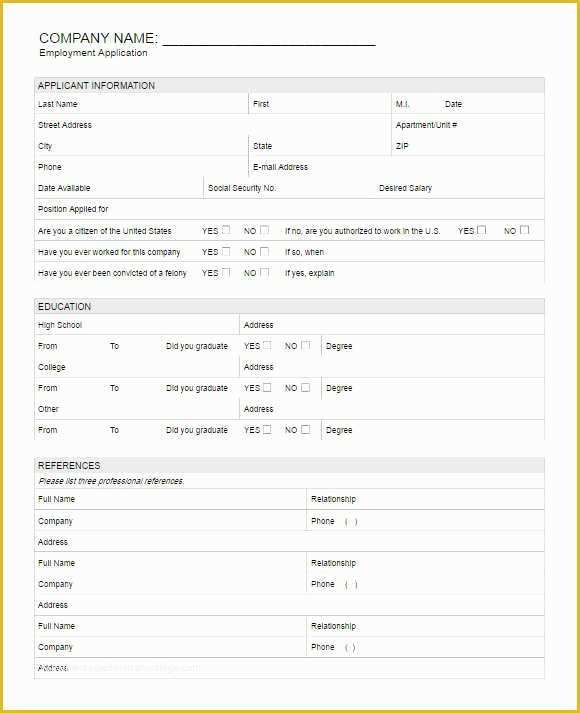
Task: Check NO graduate box under Other
Action: point(306,429)
